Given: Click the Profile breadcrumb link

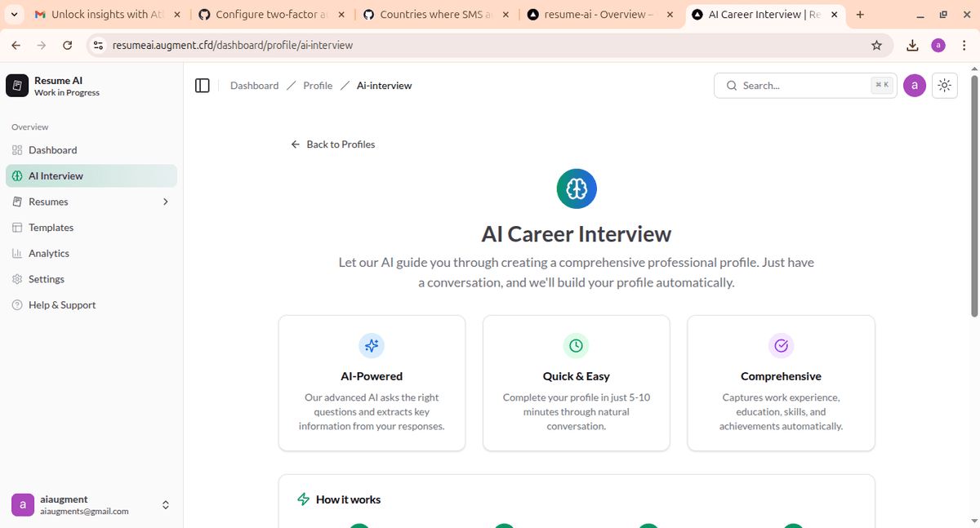Looking at the screenshot, I should pyautogui.click(x=318, y=86).
